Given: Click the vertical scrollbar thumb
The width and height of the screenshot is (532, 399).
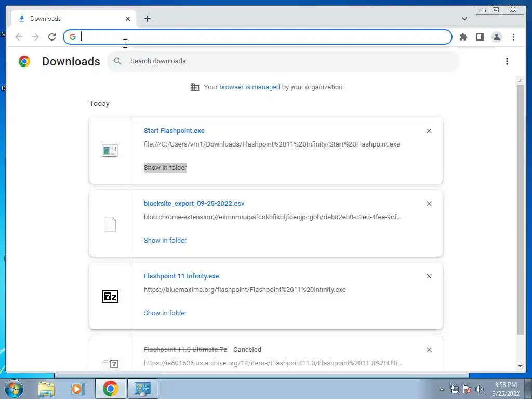Looking at the screenshot, I should pyautogui.click(x=520, y=209).
